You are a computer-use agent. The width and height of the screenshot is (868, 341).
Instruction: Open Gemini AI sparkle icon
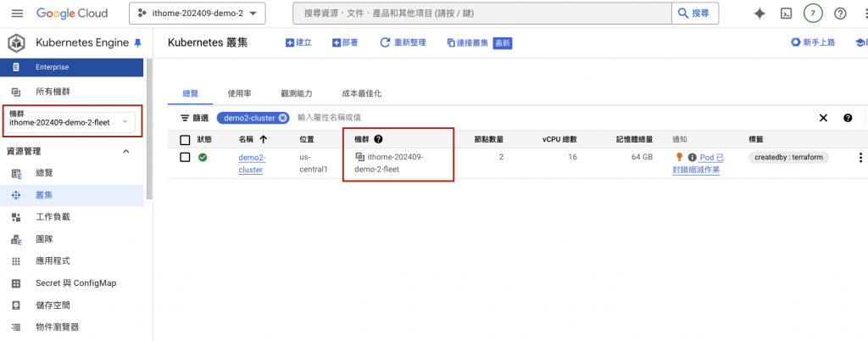(x=759, y=14)
